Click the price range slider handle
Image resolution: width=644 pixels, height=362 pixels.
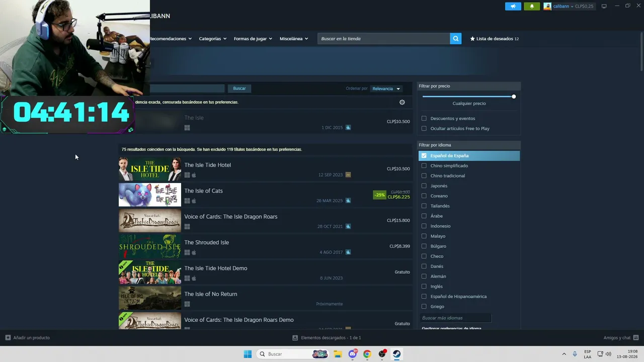(514, 97)
